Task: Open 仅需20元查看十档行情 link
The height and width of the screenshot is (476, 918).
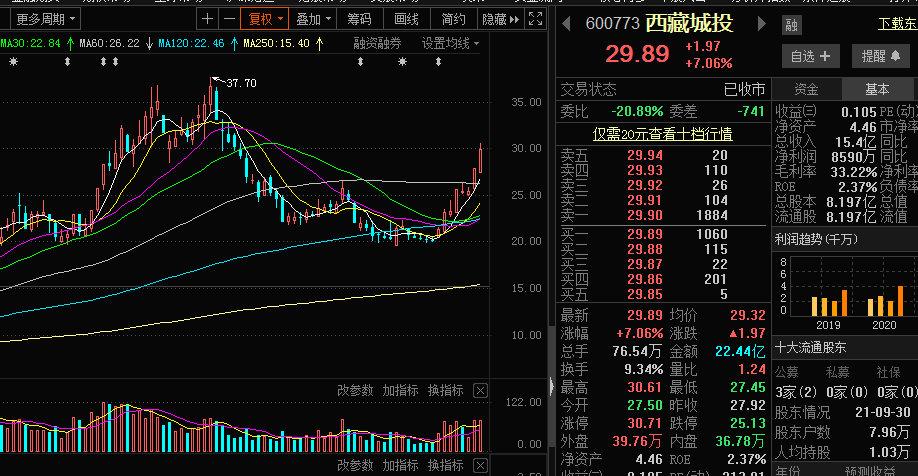Action: click(x=662, y=134)
